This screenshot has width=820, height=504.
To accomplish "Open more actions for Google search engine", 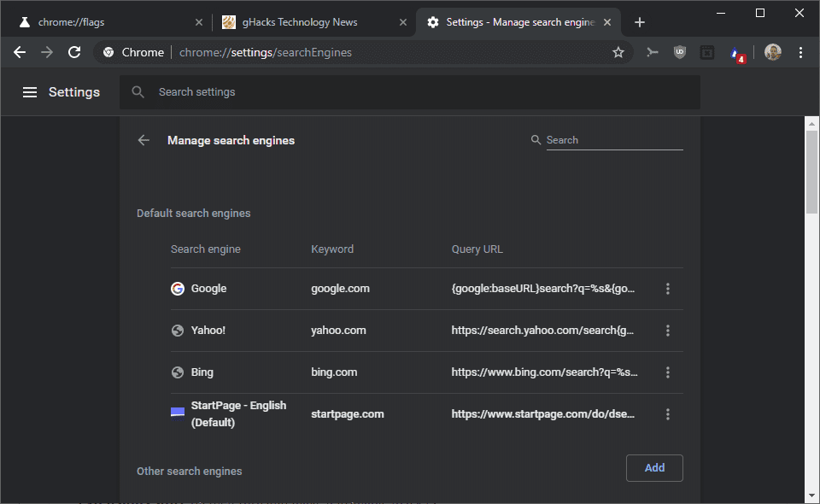I will [x=668, y=289].
